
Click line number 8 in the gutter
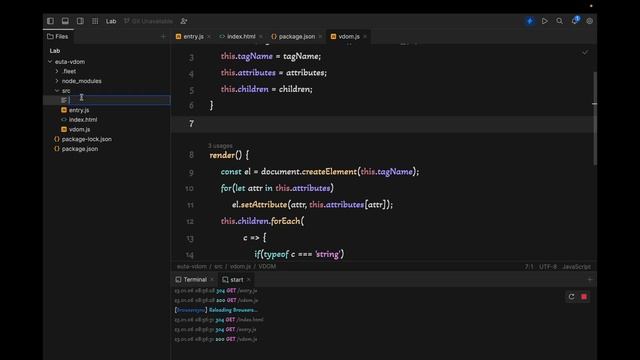191,155
